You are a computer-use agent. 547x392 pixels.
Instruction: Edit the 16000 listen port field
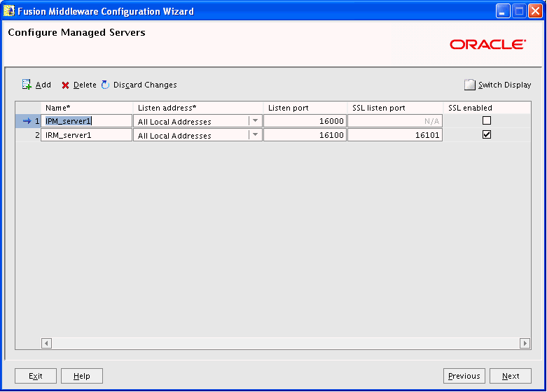click(305, 121)
